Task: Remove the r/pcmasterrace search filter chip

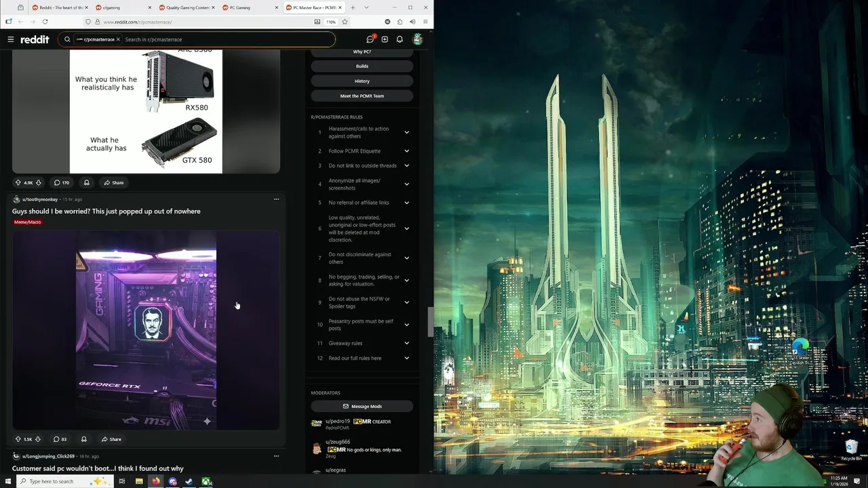Action: coord(118,39)
